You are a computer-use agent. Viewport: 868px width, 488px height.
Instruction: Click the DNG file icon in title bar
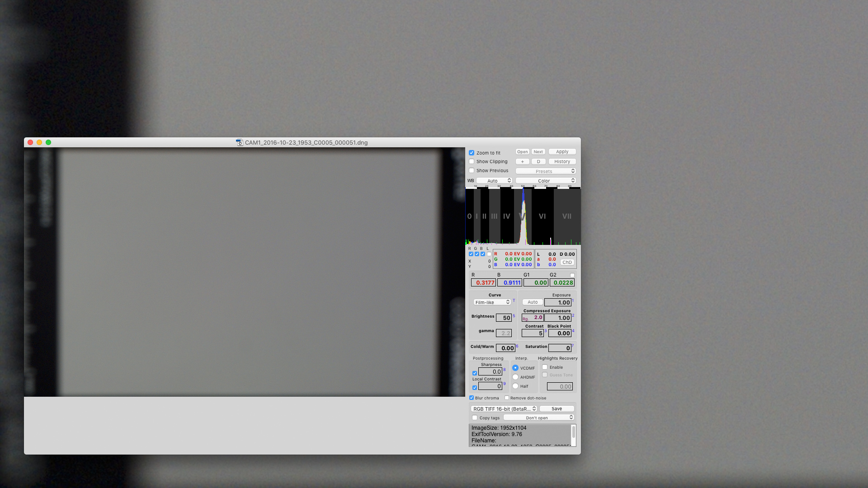(240, 143)
